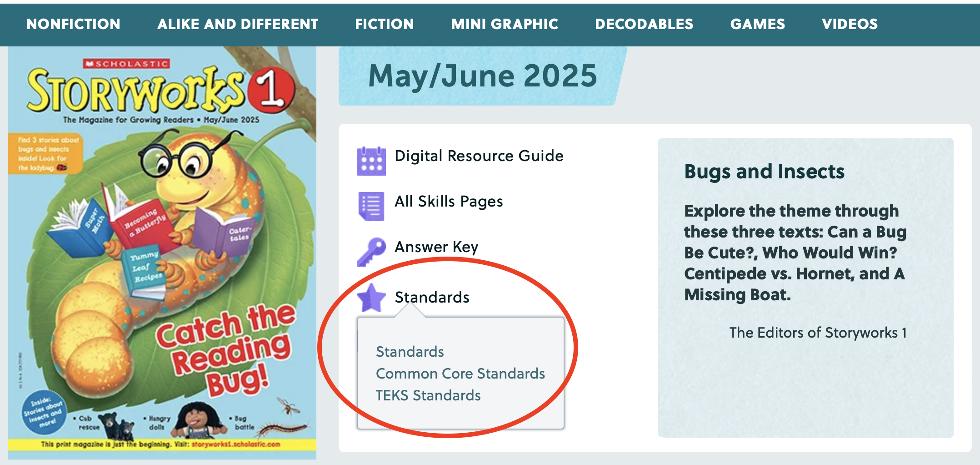
Task: Open the Answer Key link
Action: [x=436, y=247]
